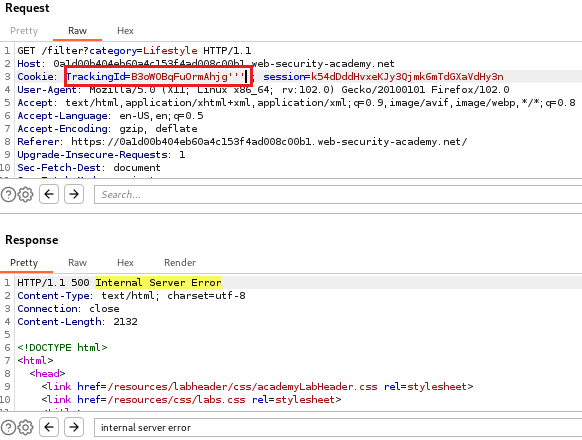Screen dimensions: 582x440
Task: Open Request search settings gear
Action: tap(26, 194)
